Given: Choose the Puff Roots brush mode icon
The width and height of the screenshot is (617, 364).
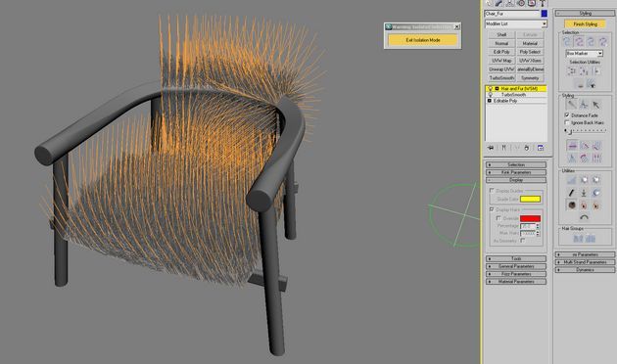Looking at the screenshot, I should 596,146.
